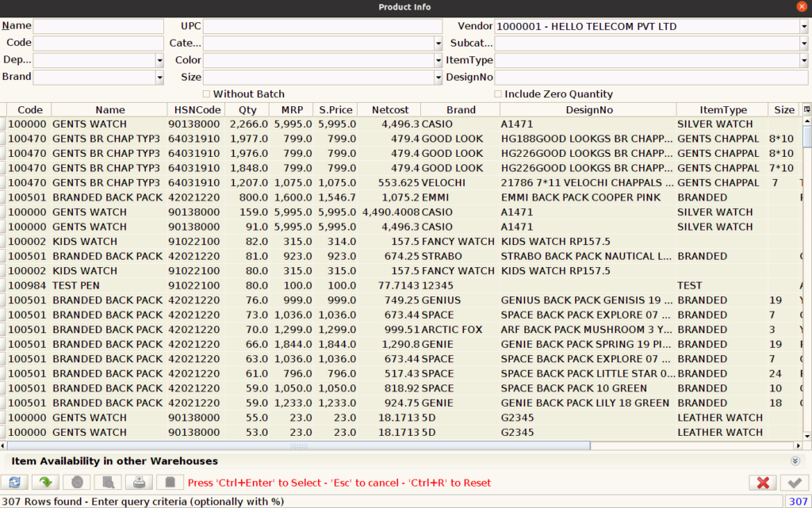The width and height of the screenshot is (812, 508).
Task: Click the grey checkmark confirm button
Action: pos(795,483)
